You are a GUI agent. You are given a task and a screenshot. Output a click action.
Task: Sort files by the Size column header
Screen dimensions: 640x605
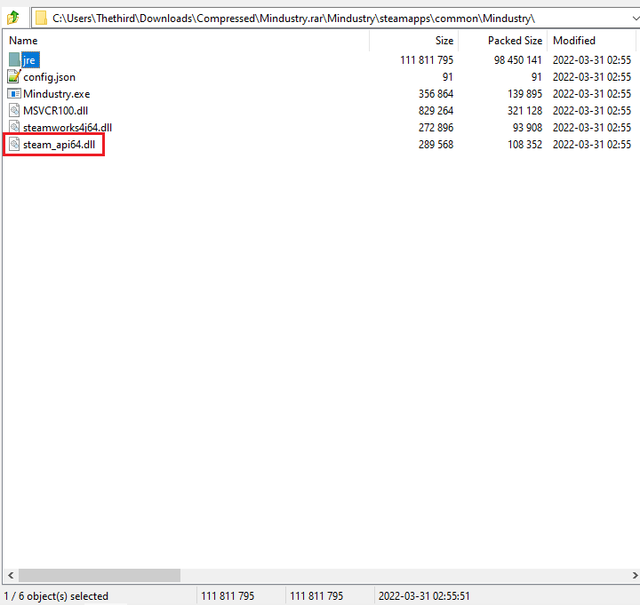[x=444, y=41]
